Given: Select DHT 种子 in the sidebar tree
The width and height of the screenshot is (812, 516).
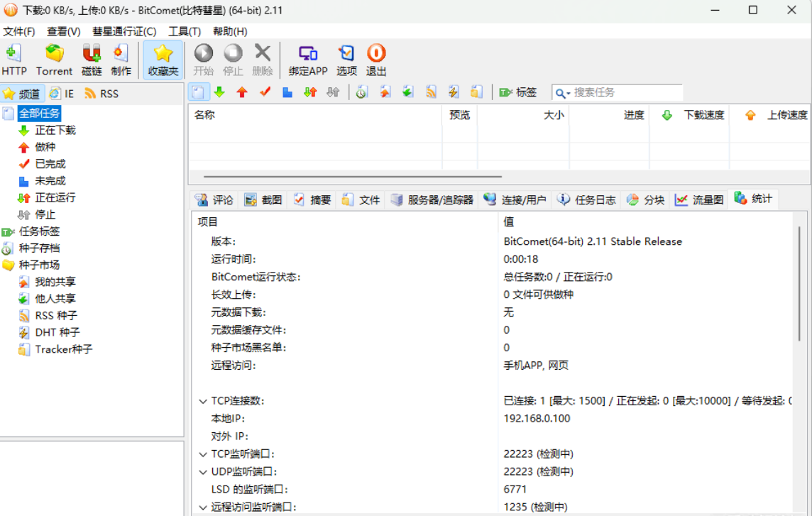Looking at the screenshot, I should pyautogui.click(x=57, y=333).
